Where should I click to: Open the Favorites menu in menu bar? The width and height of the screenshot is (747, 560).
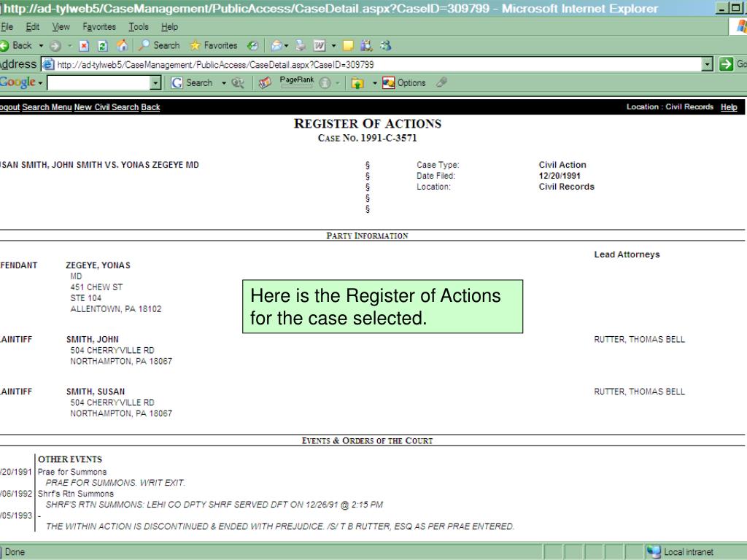pyautogui.click(x=98, y=27)
